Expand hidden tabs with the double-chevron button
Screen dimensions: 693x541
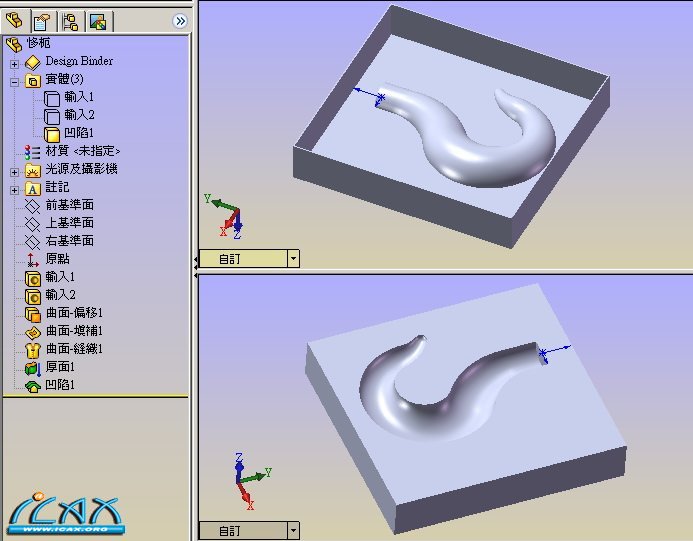[180, 21]
